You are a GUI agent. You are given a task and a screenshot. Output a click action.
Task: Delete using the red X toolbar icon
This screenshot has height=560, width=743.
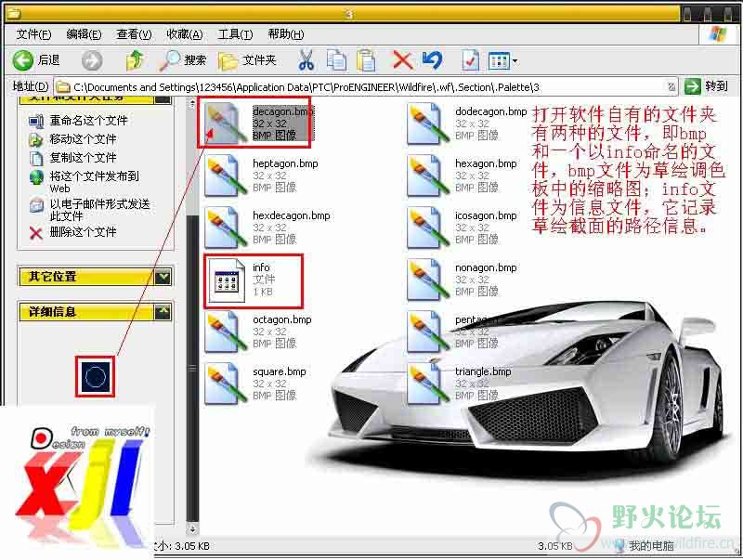click(x=402, y=60)
